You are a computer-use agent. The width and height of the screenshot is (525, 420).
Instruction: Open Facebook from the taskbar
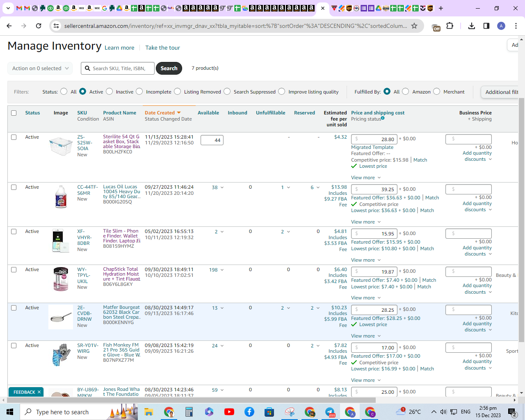point(249,412)
